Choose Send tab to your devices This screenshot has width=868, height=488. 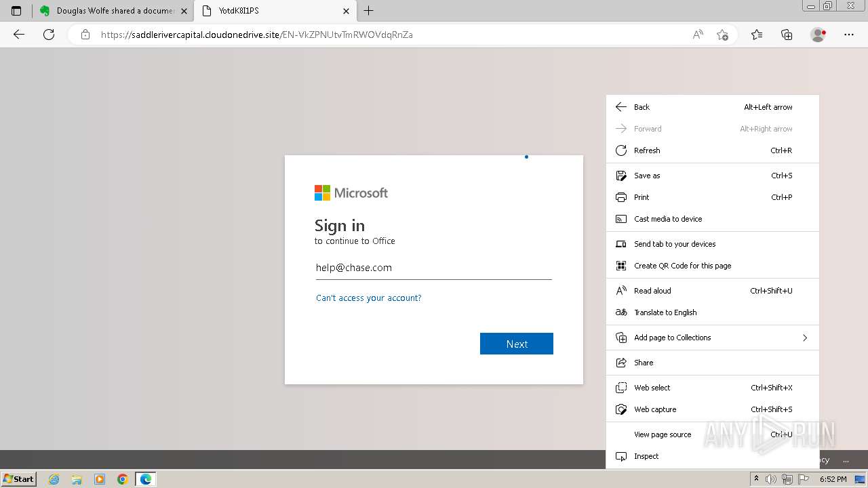(x=713, y=244)
